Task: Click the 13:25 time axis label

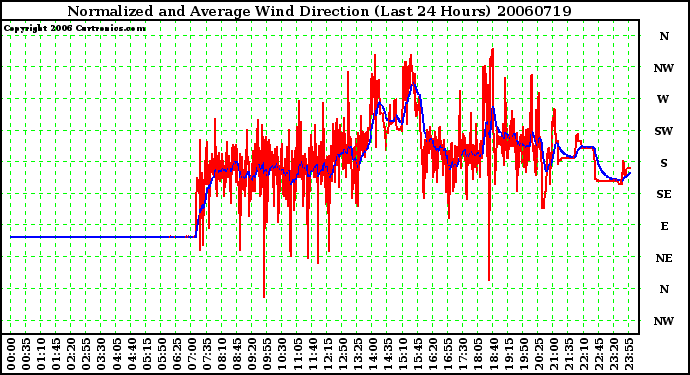Action: [358, 354]
